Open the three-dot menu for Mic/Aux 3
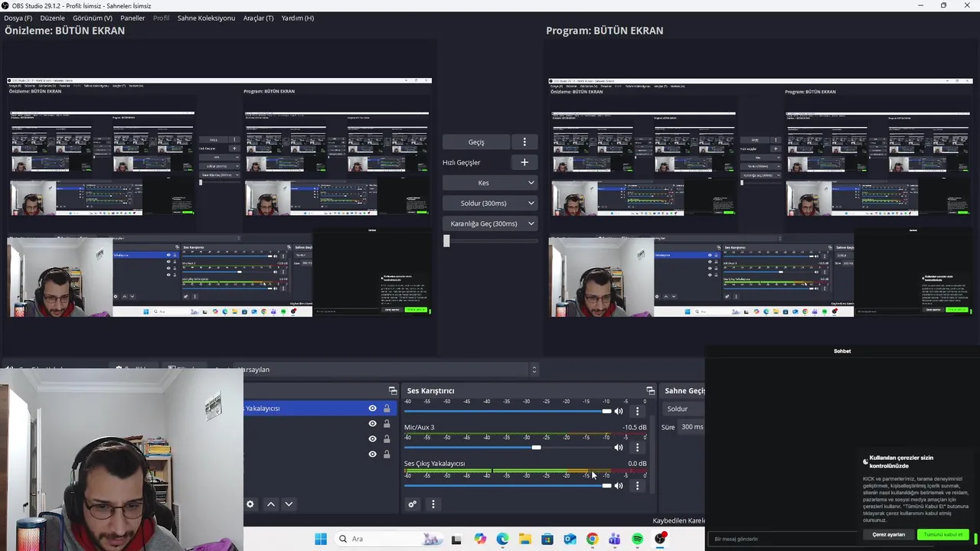Viewport: 980px width, 551px height. point(637,448)
